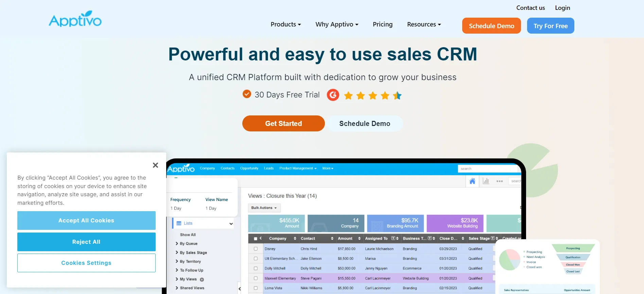Click the sales stage pie chart thumbnail

coord(509,260)
